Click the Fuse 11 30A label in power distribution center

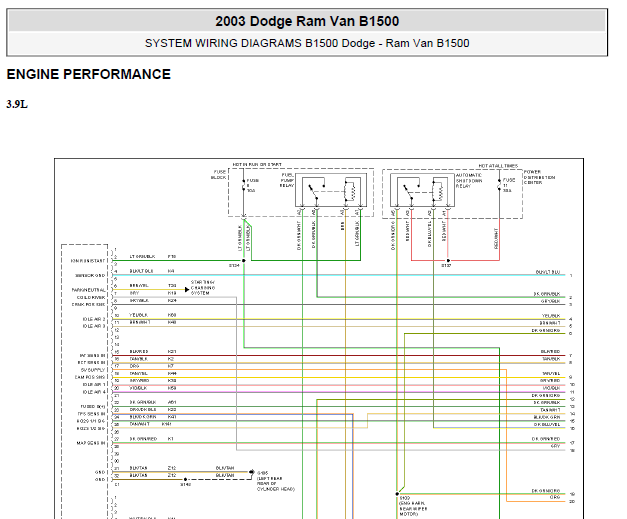509,185
